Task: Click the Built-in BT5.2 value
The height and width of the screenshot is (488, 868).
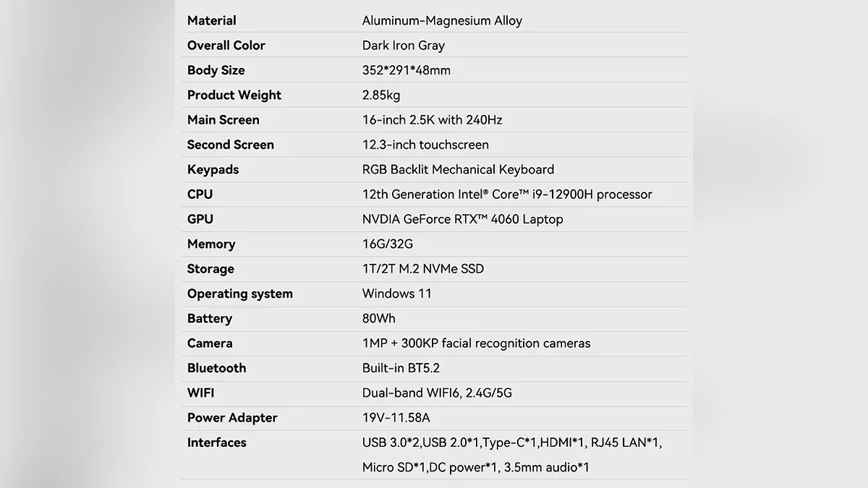Action: 400,368
